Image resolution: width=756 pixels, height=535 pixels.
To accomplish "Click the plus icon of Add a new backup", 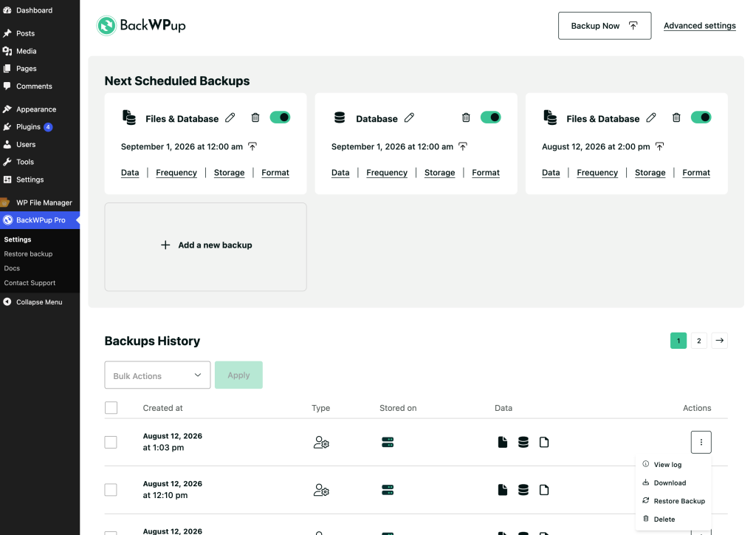I will 165,245.
